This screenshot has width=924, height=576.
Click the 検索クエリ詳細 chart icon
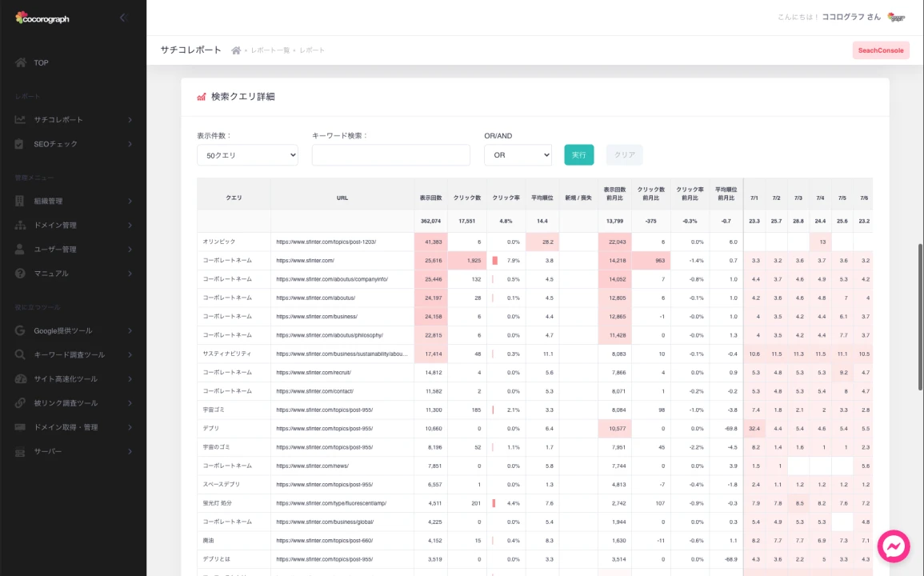pos(202,97)
